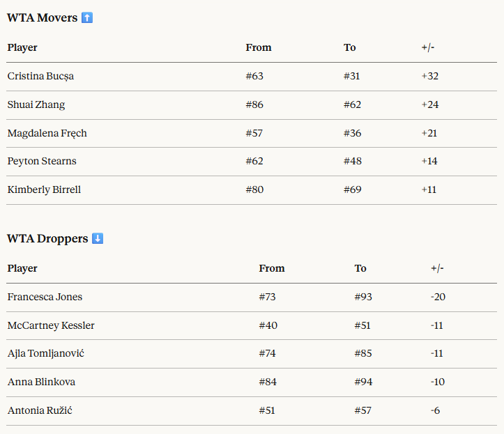Viewport: 504px width, 434px height.
Task: Select Anna Blinkova in droppers list
Action: [x=41, y=382]
